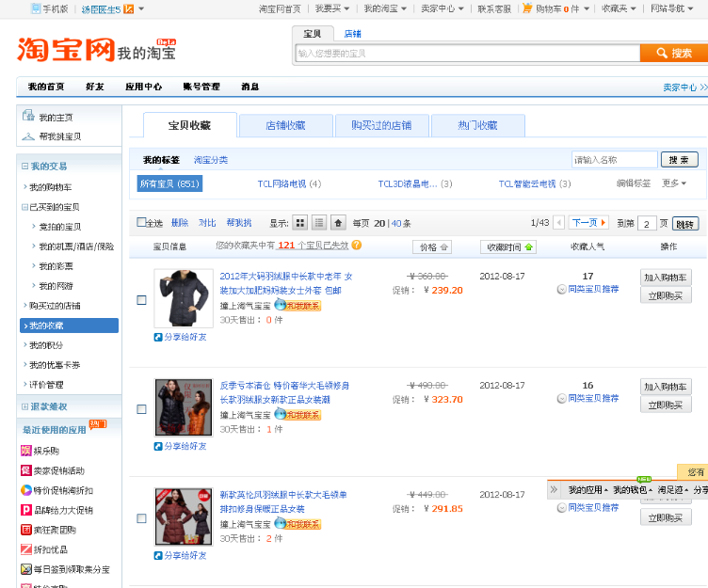Collapse the 已买到的宝贝 tree node

[x=24, y=207]
